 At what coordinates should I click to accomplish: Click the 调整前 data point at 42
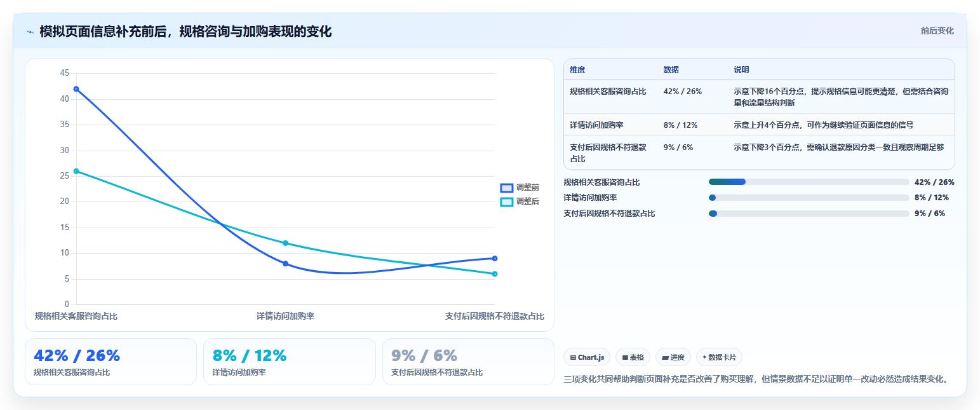(76, 89)
